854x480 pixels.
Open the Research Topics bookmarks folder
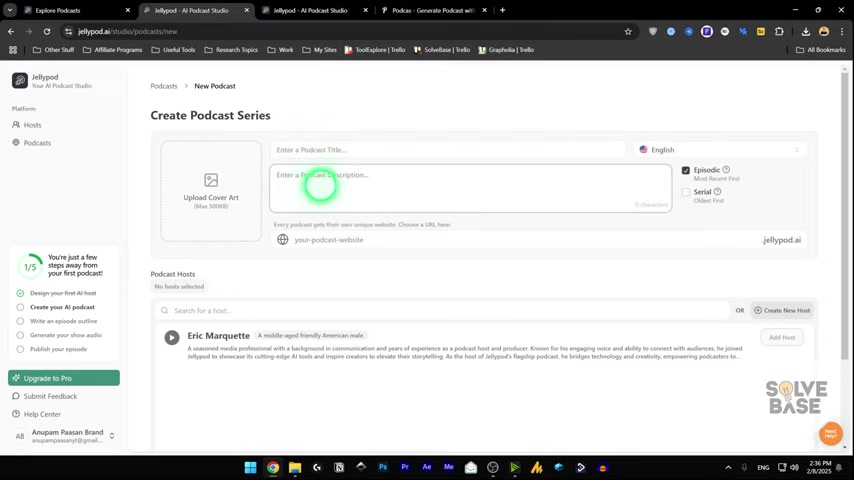(x=231, y=50)
